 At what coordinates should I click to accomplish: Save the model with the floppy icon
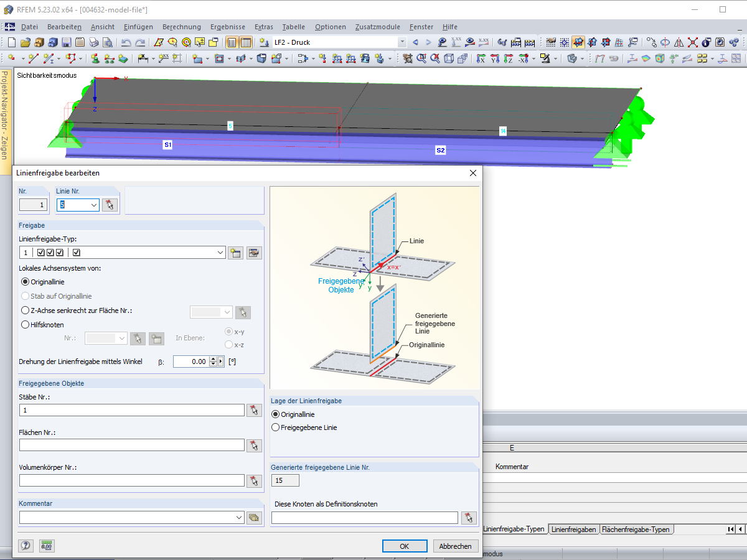click(67, 42)
